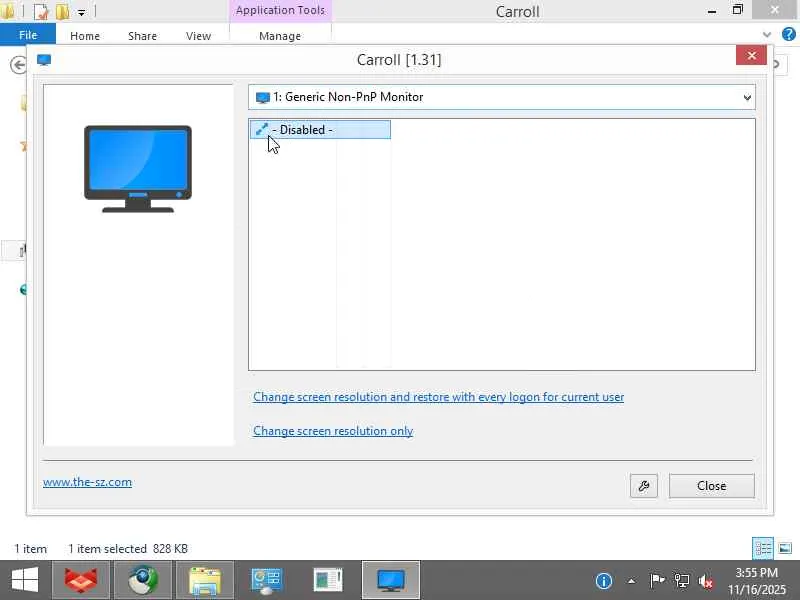Image resolution: width=800 pixels, height=600 pixels.
Task: Click 'Change screen resolution and restore with every logon' link
Action: [438, 397]
